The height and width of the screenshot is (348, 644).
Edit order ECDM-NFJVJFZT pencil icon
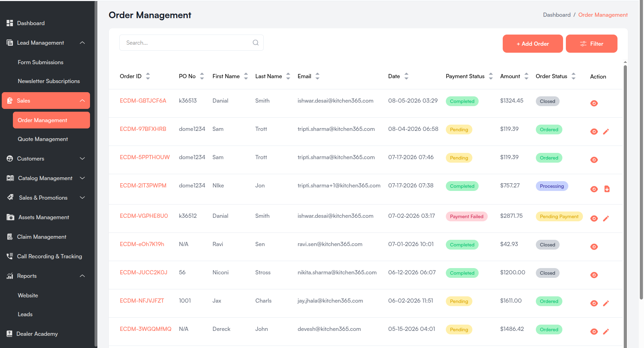coord(606,303)
